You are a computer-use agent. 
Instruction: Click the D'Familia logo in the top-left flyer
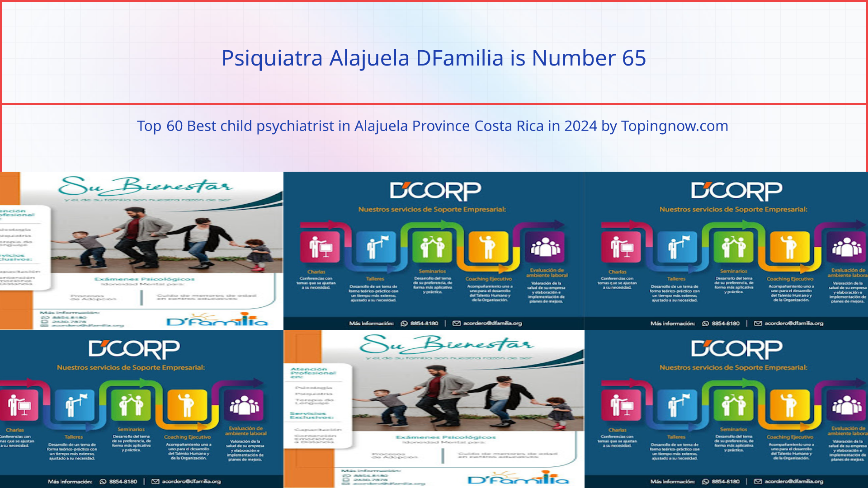217,319
